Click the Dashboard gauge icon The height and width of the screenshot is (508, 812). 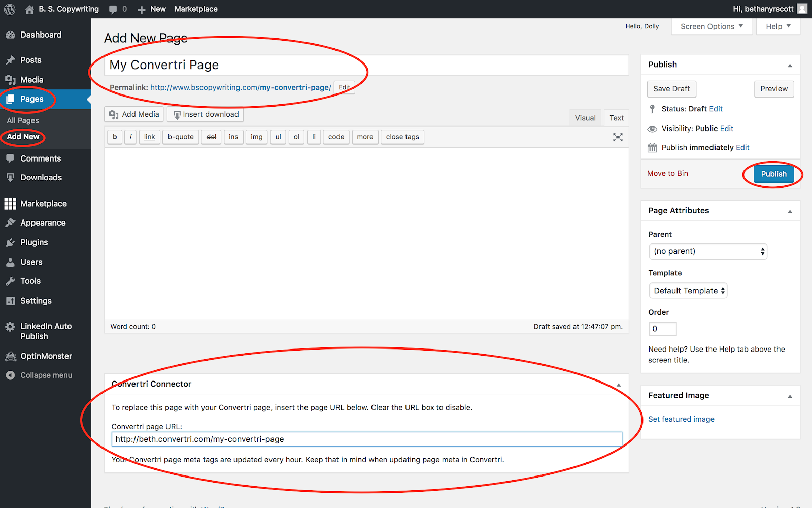[x=10, y=35]
